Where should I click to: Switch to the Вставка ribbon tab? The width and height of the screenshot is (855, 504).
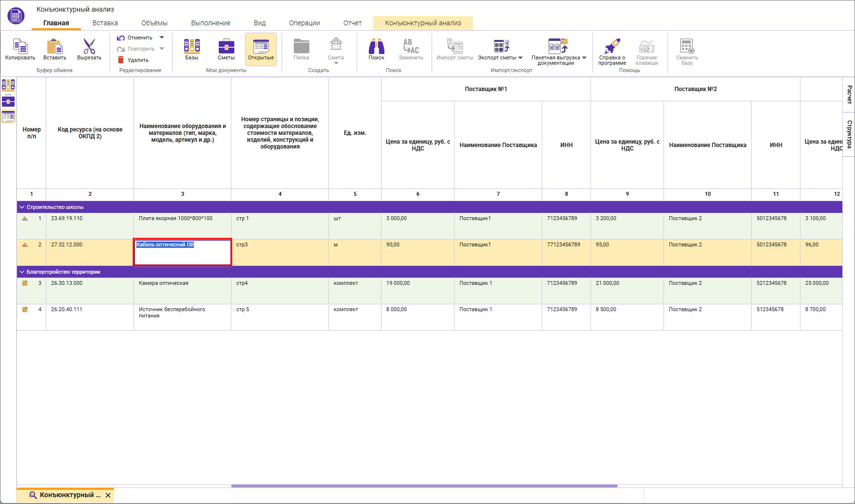pyautogui.click(x=105, y=23)
